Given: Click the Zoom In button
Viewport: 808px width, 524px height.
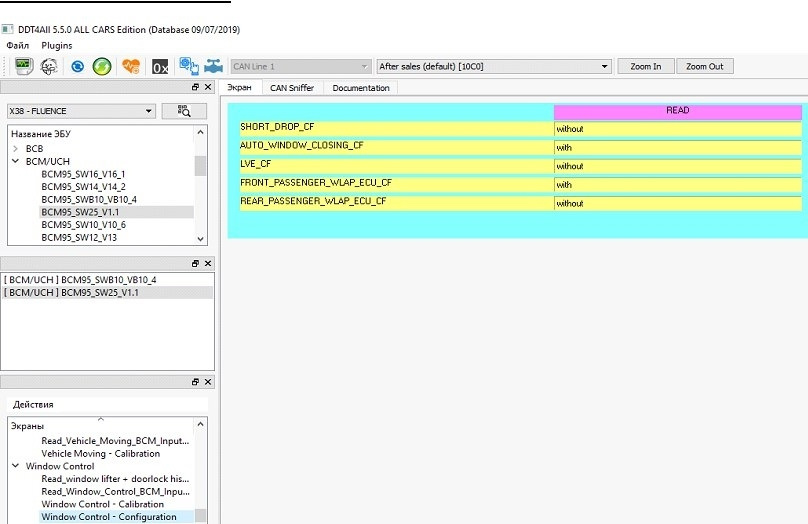Looking at the screenshot, I should pos(646,66).
